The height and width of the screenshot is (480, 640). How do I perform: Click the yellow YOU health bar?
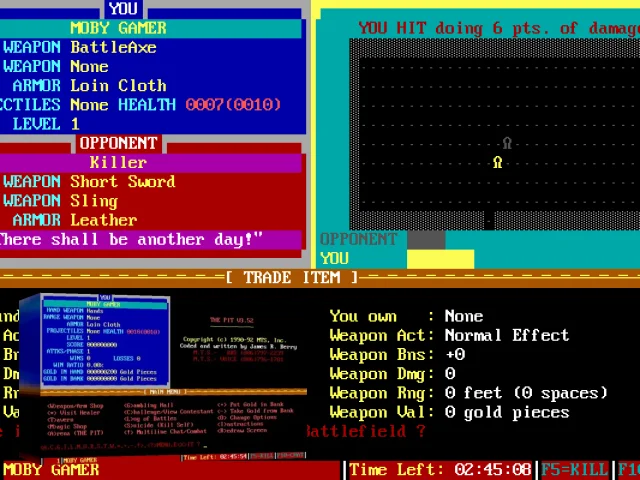pyautogui.click(x=440, y=259)
